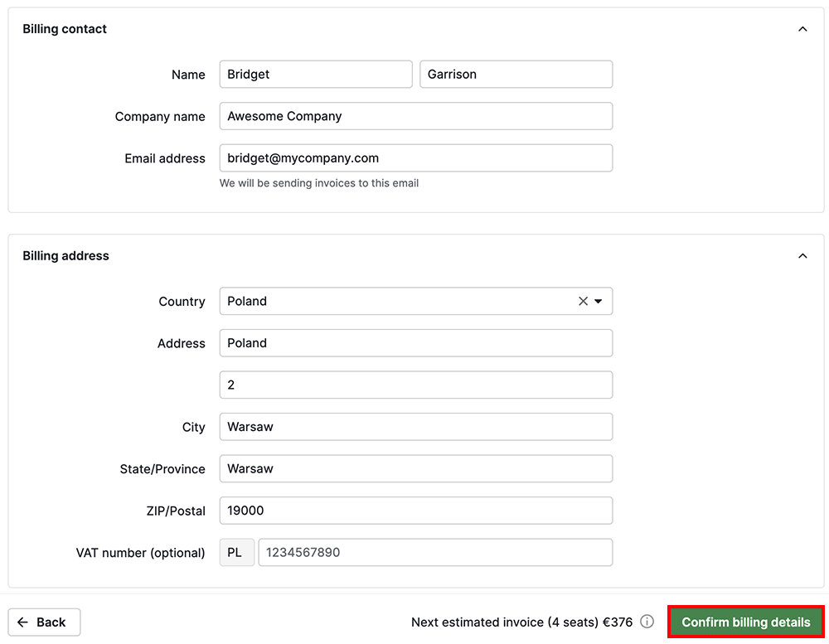Go back with the Back button

[44, 622]
